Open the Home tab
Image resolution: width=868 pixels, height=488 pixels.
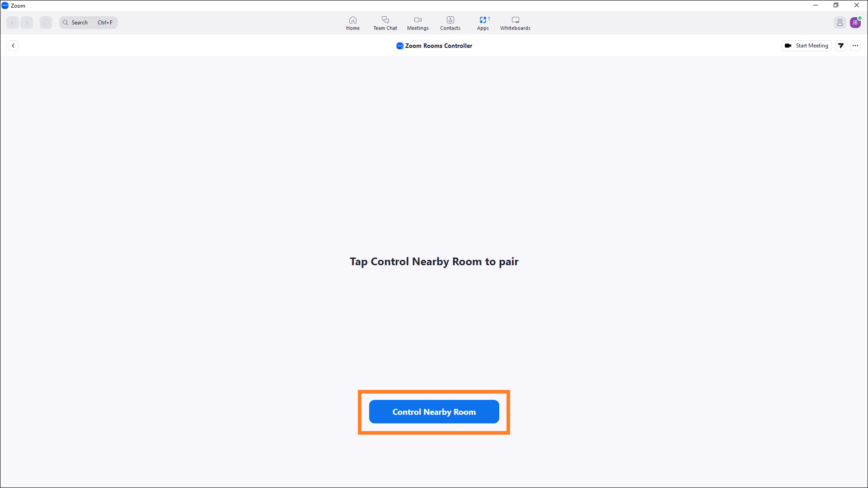(x=353, y=23)
